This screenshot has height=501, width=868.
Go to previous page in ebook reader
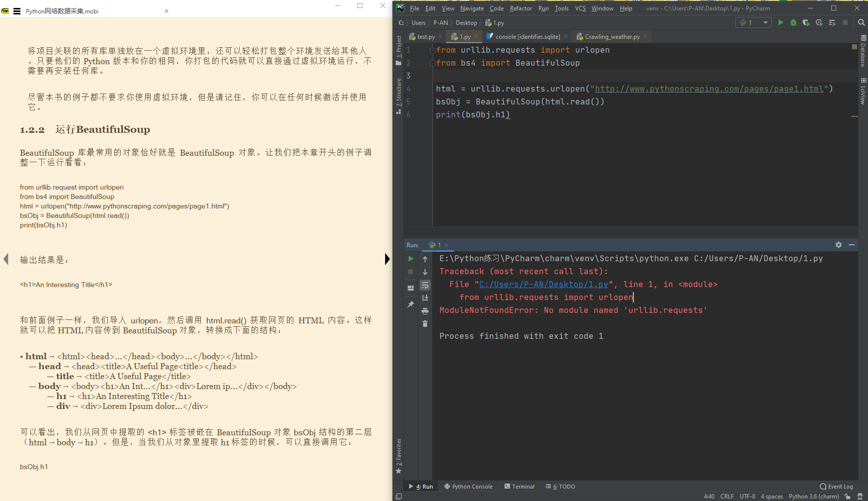point(6,259)
